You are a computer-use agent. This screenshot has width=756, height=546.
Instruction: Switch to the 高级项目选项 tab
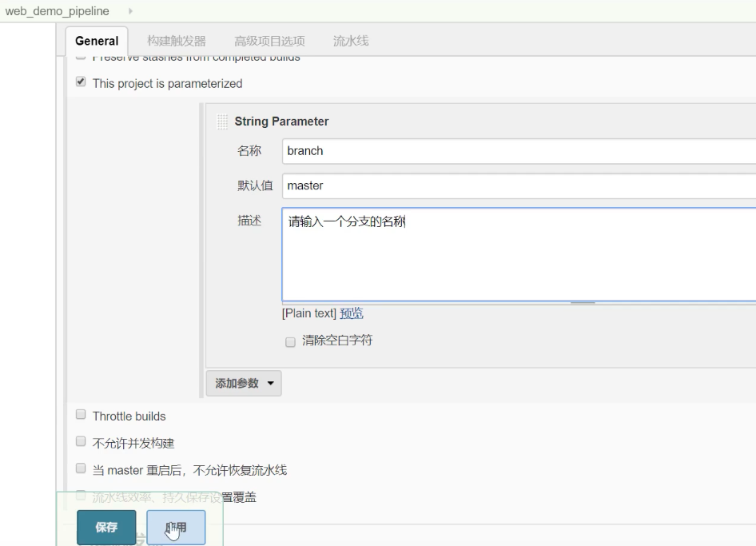[x=269, y=41]
